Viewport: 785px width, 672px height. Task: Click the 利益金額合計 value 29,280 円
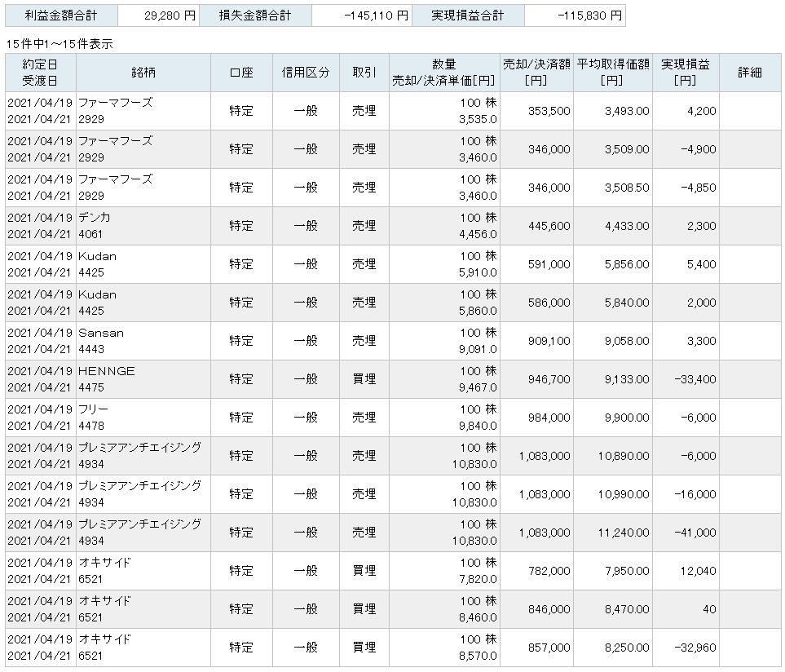pos(170,15)
